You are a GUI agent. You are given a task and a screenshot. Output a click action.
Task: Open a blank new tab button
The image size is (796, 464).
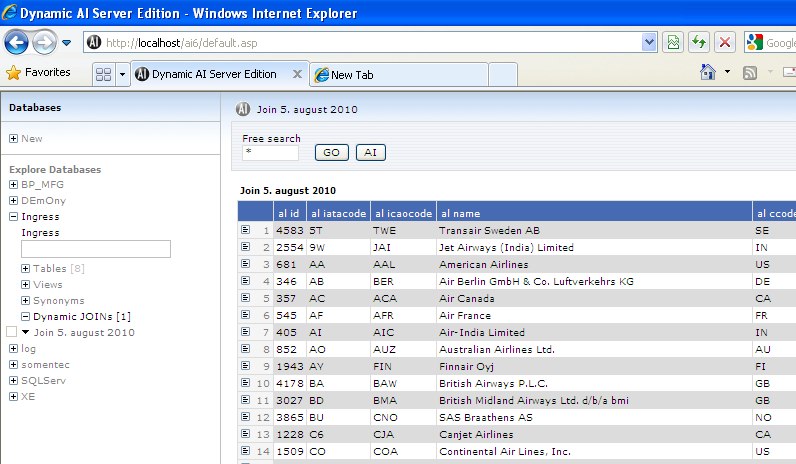pos(503,75)
